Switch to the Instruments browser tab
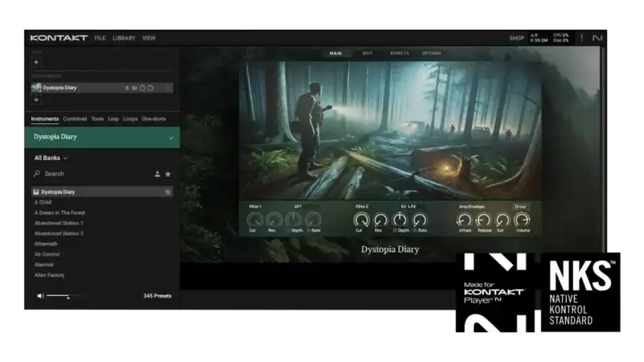The width and height of the screenshot is (644, 362). [45, 119]
